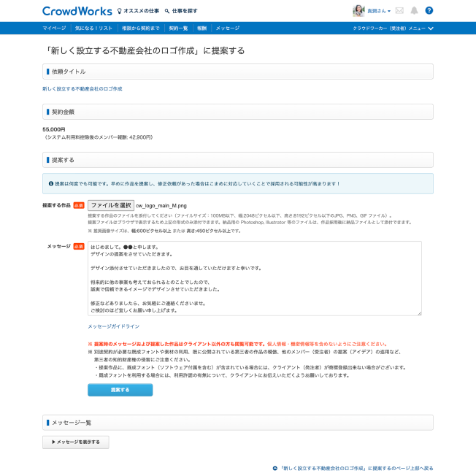This screenshot has width=476, height=476.
Task: Click inside the メッセージ text area
Action: [x=254, y=278]
